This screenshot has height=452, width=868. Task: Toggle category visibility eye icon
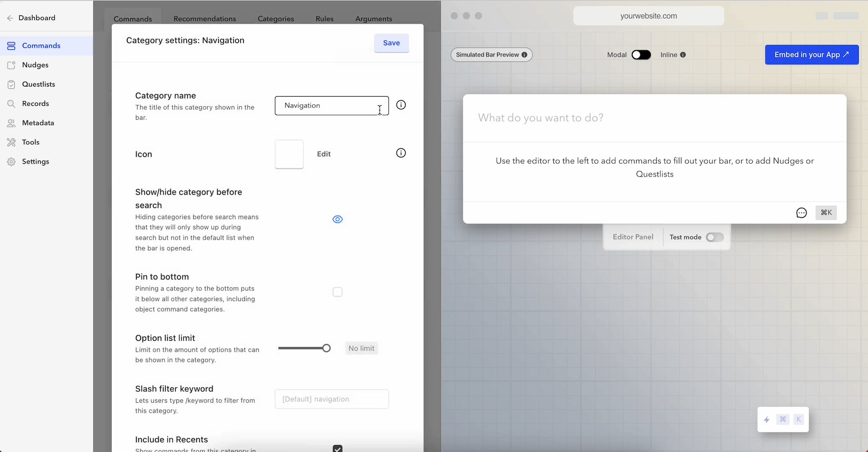coord(337,219)
